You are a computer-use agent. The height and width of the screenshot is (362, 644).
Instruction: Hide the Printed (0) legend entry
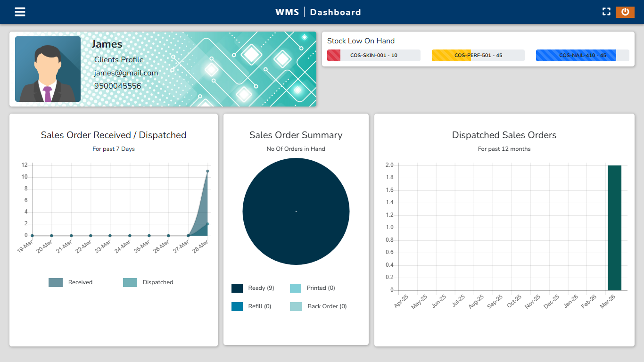click(x=312, y=288)
